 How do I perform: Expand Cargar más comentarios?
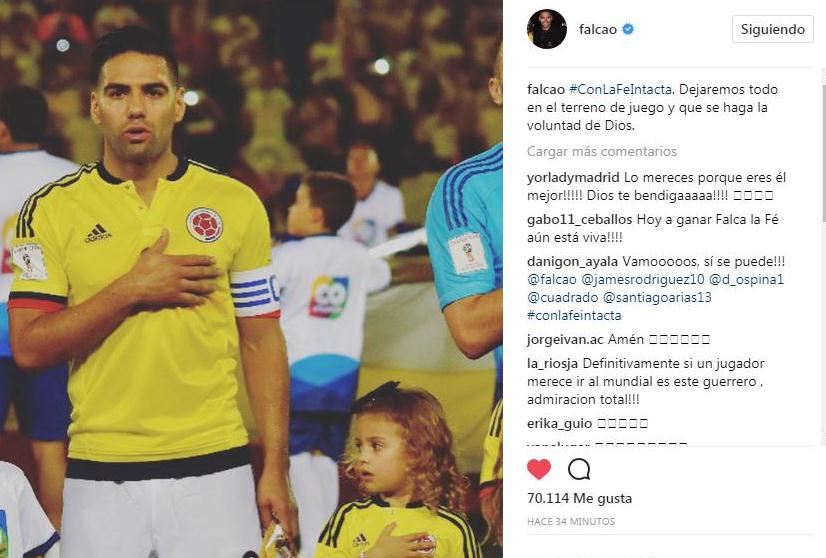coord(602,152)
